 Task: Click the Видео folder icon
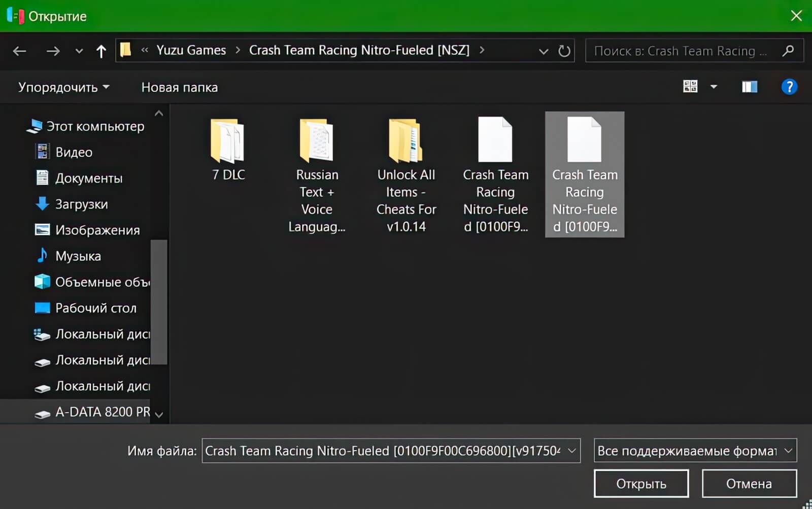(x=42, y=151)
